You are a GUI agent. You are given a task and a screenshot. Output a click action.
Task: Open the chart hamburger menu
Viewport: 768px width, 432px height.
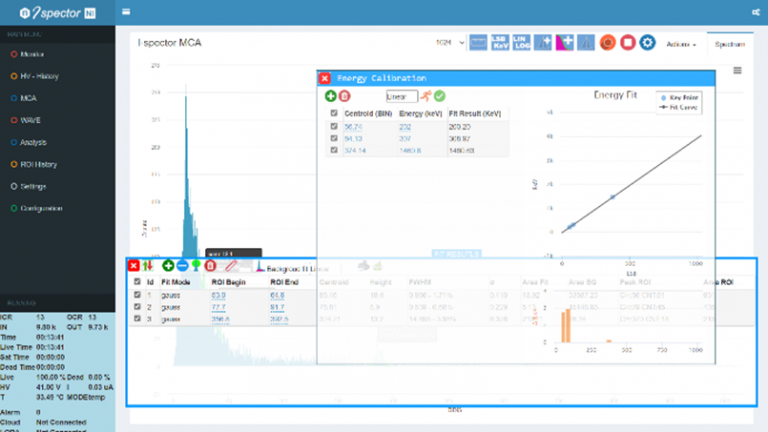[x=737, y=71]
